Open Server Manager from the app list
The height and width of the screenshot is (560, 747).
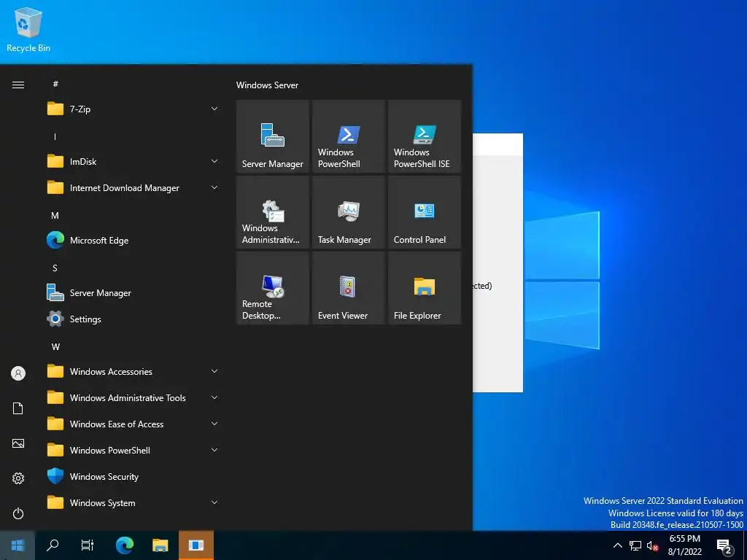[133, 293]
